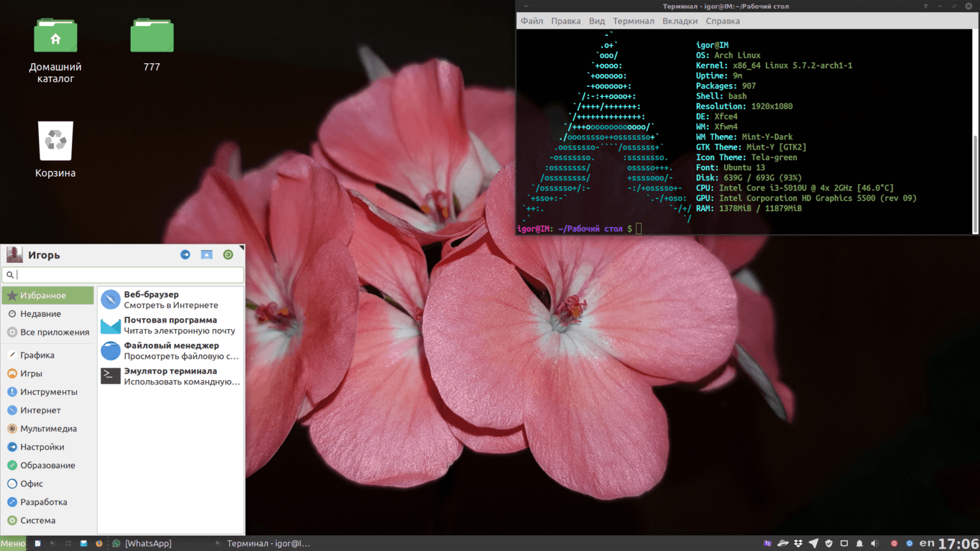The height and width of the screenshot is (551, 980).
Task: Launch Эмулятор терминала from favorites
Action: pyautogui.click(x=170, y=376)
